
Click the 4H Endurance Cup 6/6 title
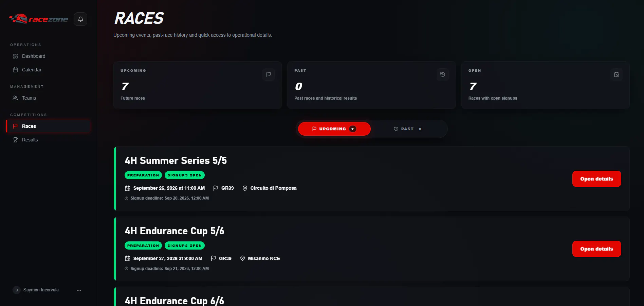tap(174, 301)
